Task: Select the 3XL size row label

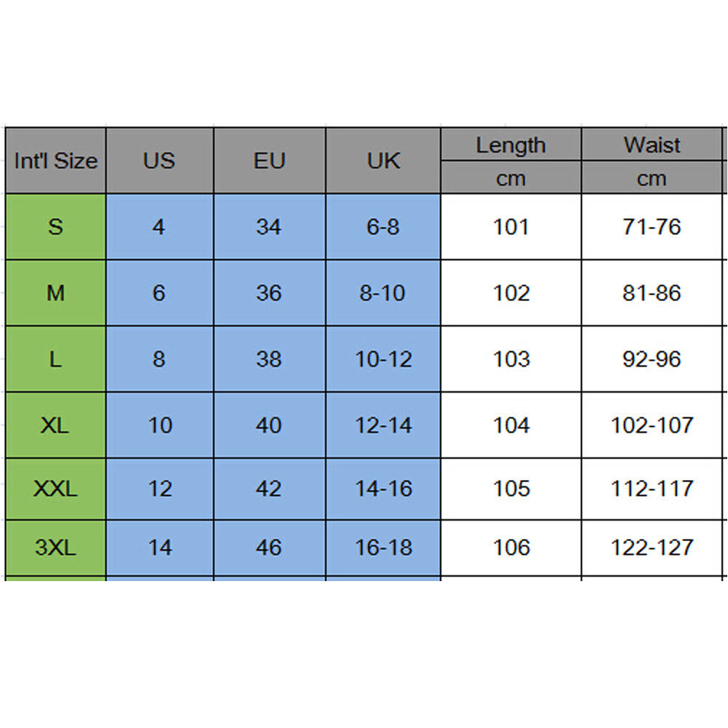Action: tap(55, 547)
